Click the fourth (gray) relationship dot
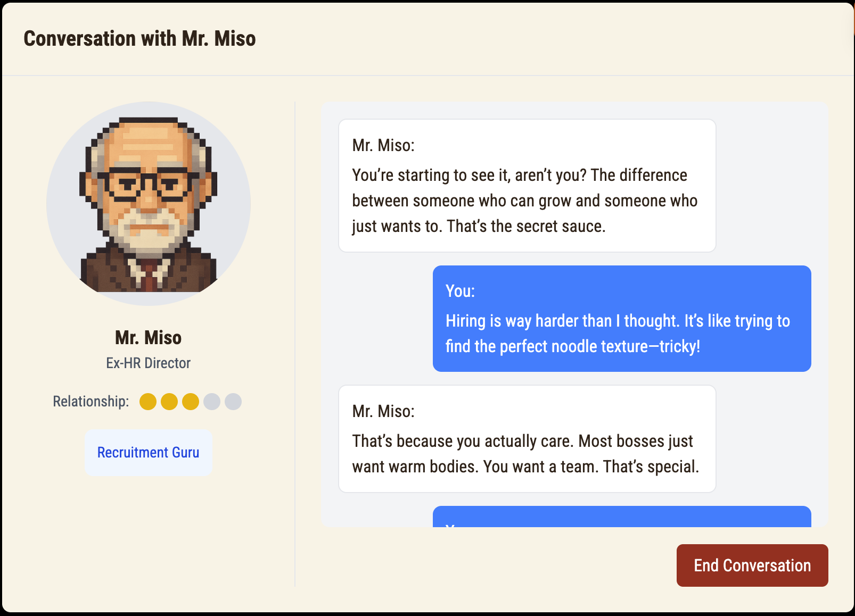This screenshot has width=855, height=616. 212,402
